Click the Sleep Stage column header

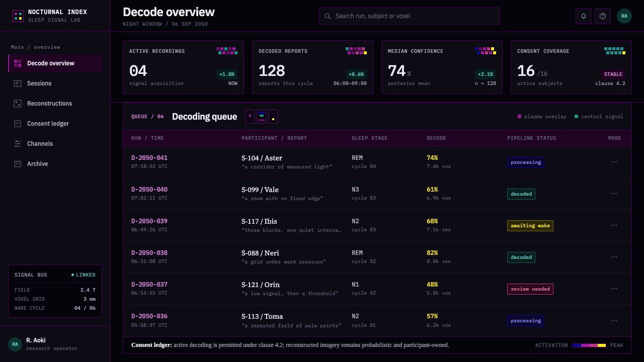[x=370, y=138]
